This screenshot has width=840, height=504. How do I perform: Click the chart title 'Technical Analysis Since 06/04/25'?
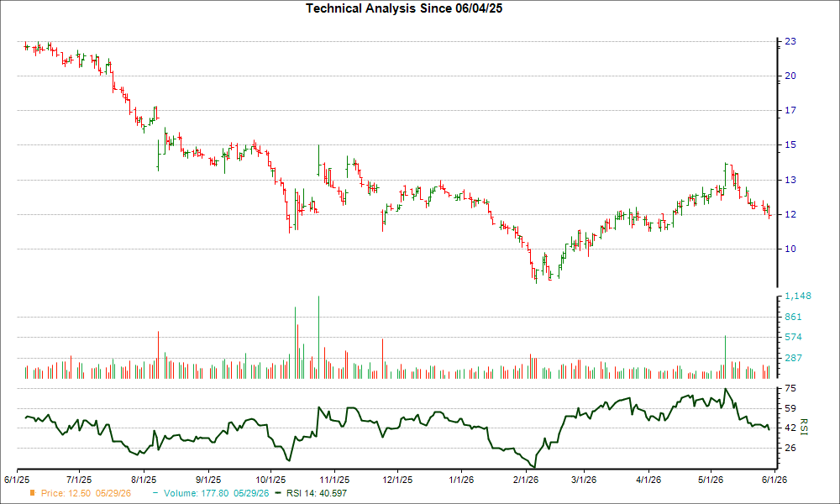pyautogui.click(x=404, y=8)
